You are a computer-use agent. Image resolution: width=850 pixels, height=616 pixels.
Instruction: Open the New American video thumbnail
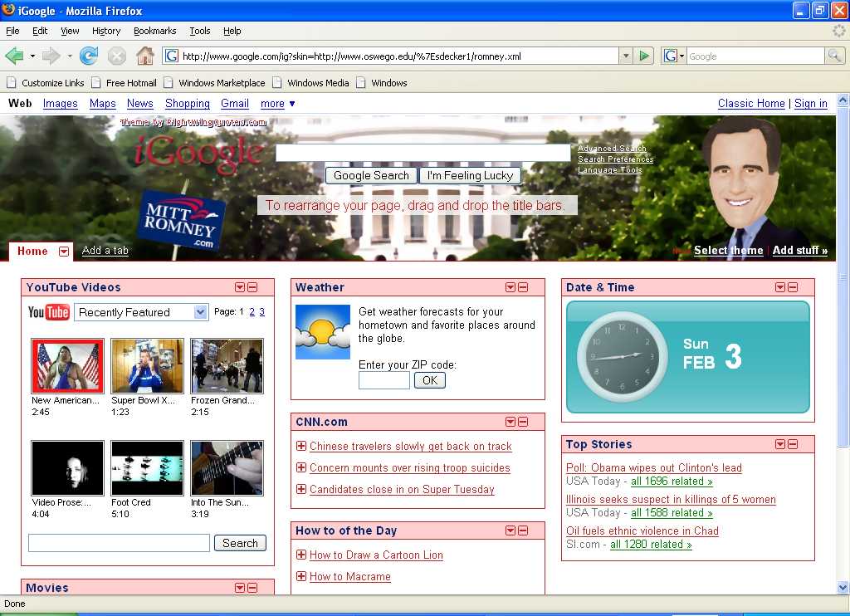(68, 366)
